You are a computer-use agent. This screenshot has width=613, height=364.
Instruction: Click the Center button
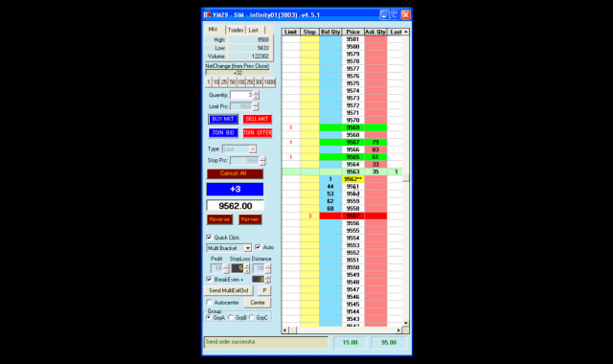coord(258,303)
